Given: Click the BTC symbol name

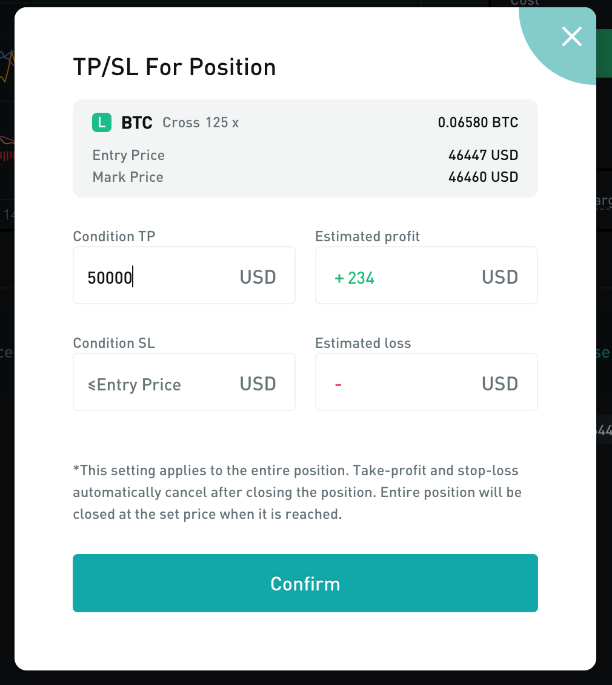Looking at the screenshot, I should pyautogui.click(x=137, y=123).
